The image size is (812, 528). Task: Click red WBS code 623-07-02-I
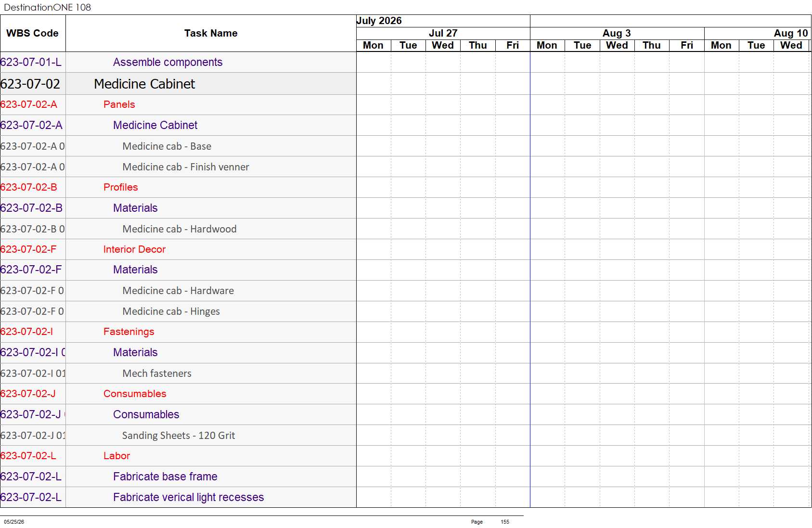click(26, 332)
